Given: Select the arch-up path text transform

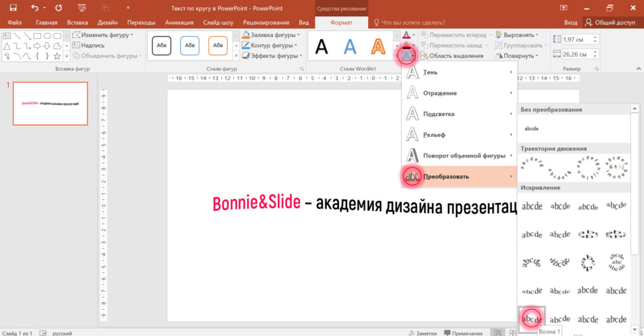Looking at the screenshot, I should (x=532, y=164).
